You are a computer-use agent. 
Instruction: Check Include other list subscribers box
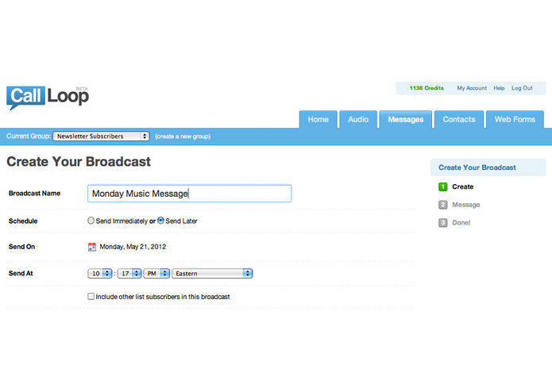[x=91, y=296]
